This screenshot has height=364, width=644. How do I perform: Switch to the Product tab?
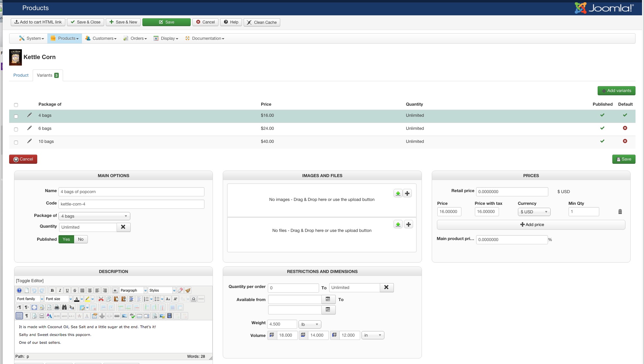[21, 75]
